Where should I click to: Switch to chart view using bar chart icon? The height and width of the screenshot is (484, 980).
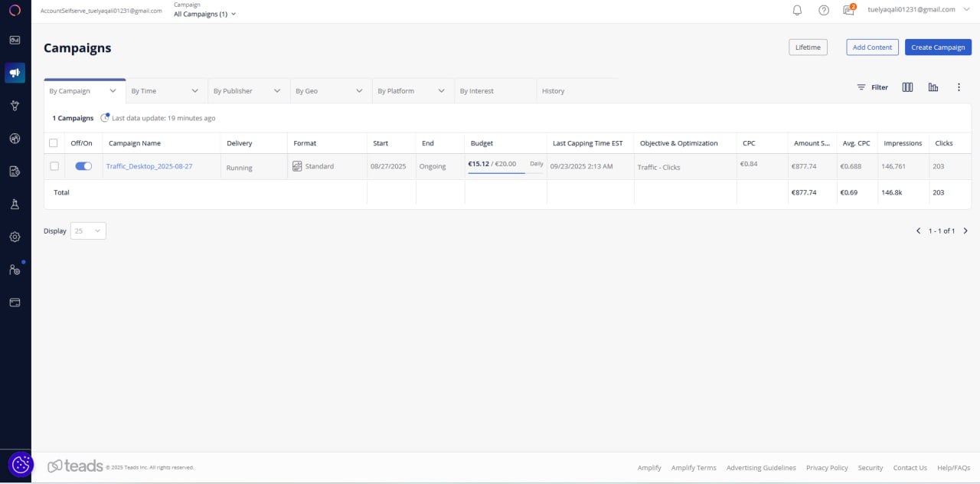[933, 87]
